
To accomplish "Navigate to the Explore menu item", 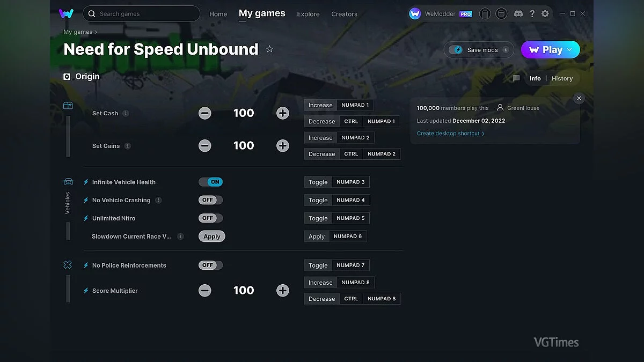I will click(308, 14).
